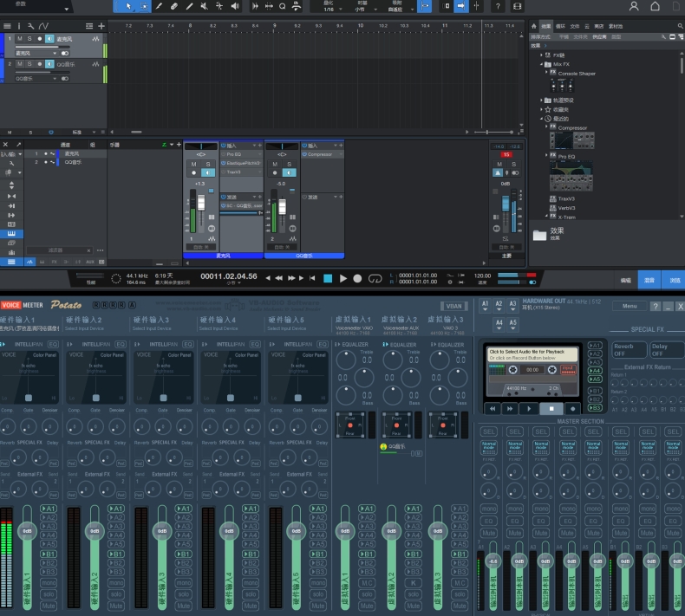The width and height of the screenshot is (685, 616).
Task: Select the Eraser tool in the toolbar
Action: click(x=173, y=6)
